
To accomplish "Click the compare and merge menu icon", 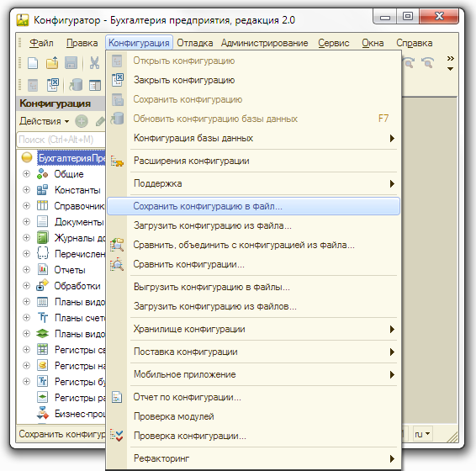I will click(x=117, y=245).
